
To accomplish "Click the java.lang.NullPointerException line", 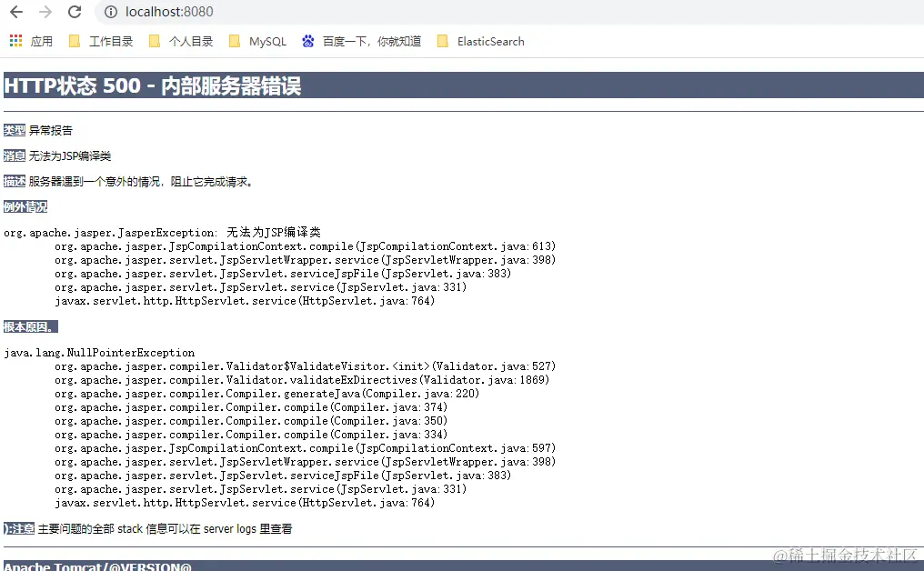I will point(99,353).
